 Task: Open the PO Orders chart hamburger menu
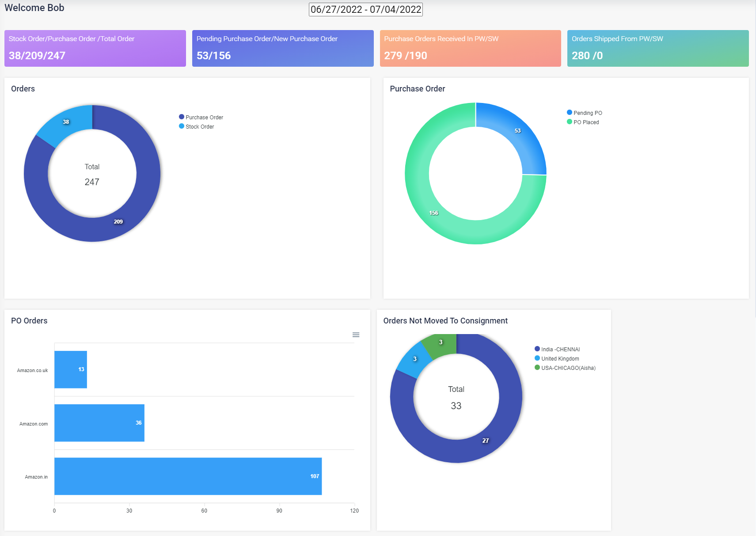point(356,335)
